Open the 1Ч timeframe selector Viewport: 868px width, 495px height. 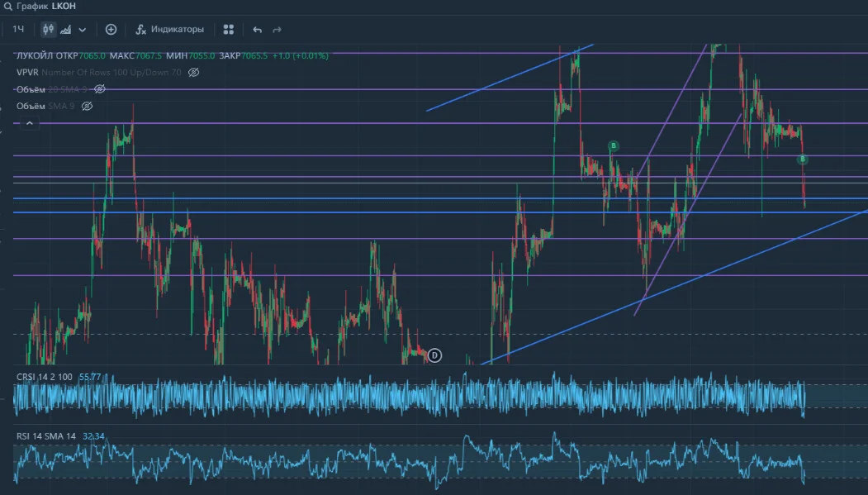18,30
